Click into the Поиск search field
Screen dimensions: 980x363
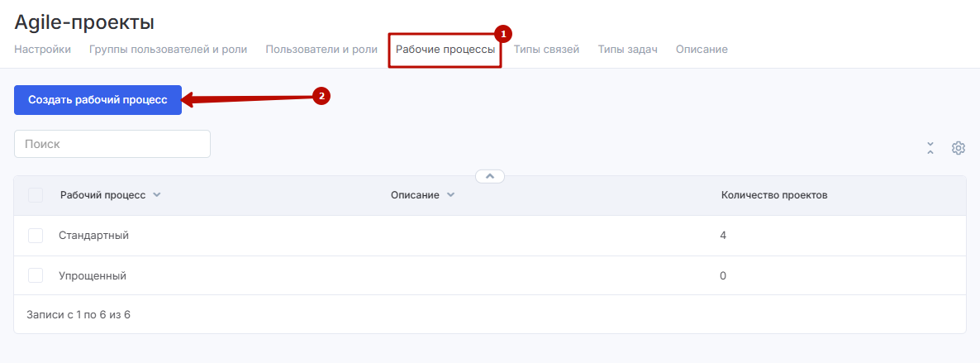(112, 144)
